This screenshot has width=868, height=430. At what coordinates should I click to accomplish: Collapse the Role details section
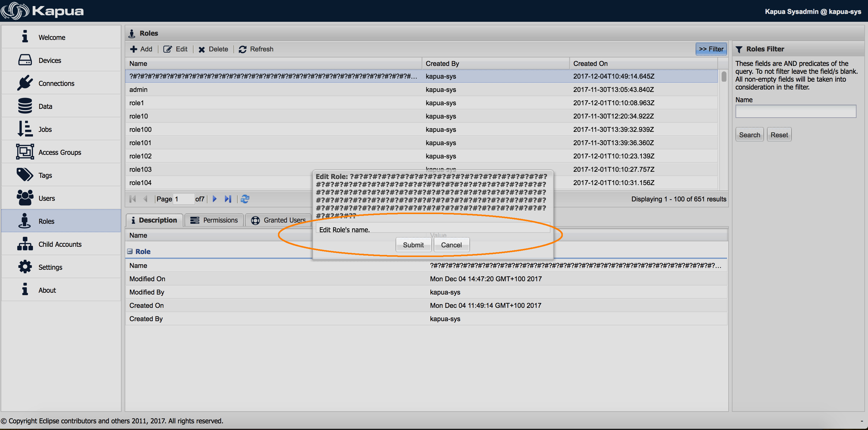tap(130, 251)
